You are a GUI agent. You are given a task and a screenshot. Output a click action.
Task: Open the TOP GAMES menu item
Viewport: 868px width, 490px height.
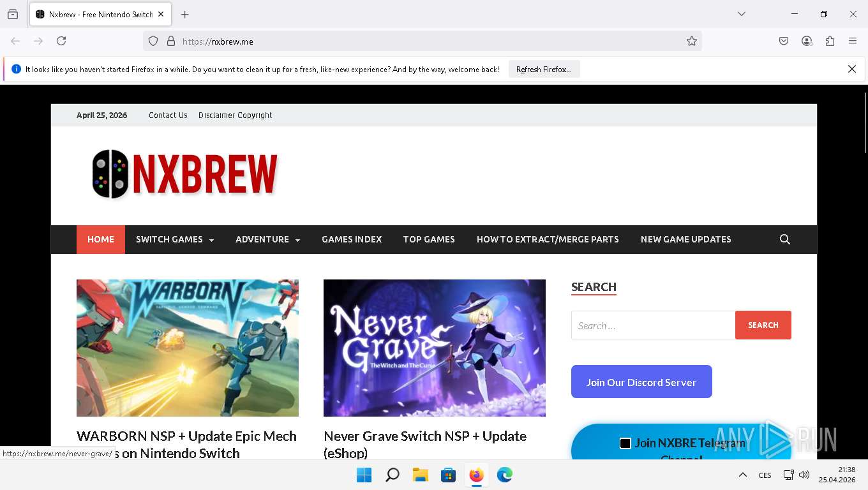(x=429, y=239)
